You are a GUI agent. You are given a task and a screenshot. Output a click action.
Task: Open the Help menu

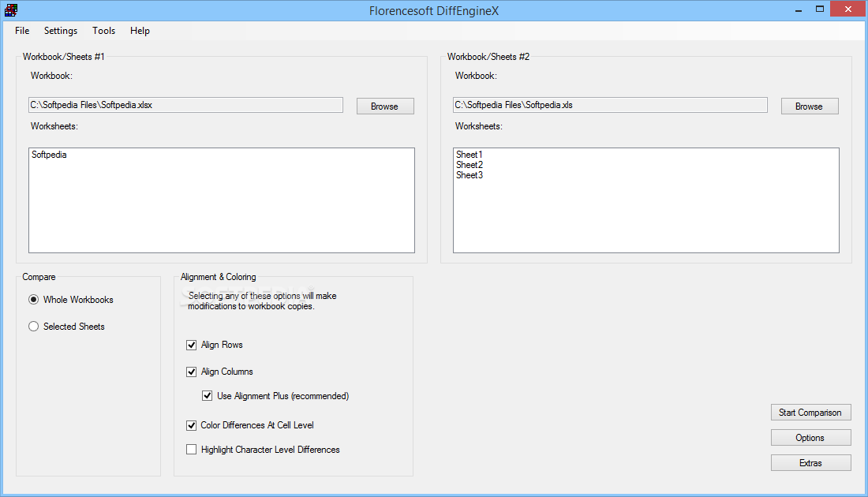click(x=140, y=31)
